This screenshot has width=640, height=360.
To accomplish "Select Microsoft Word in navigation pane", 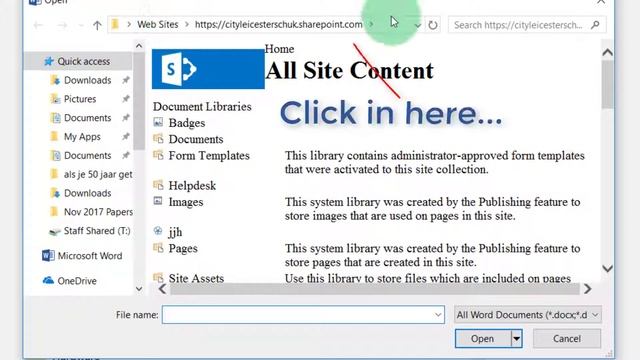I will click(89, 256).
